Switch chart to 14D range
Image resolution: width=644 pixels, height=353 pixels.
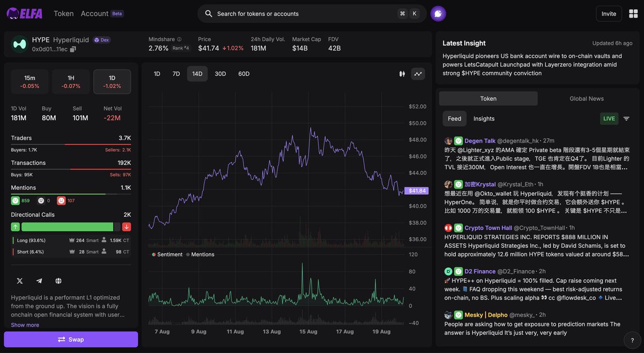(197, 74)
